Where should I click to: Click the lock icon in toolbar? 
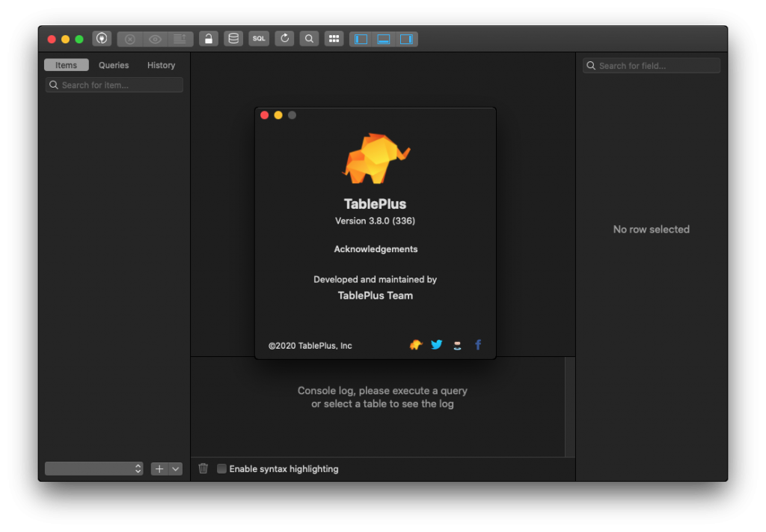click(x=209, y=39)
